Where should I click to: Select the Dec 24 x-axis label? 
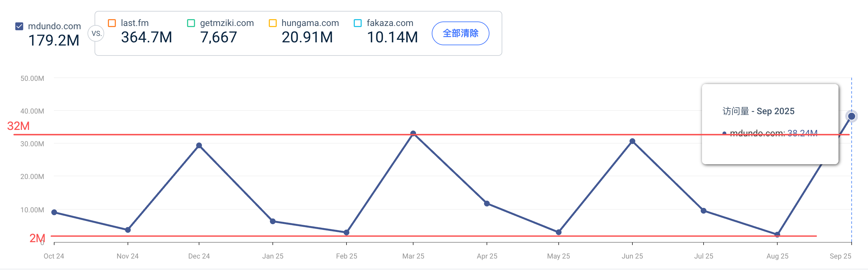coord(199,256)
